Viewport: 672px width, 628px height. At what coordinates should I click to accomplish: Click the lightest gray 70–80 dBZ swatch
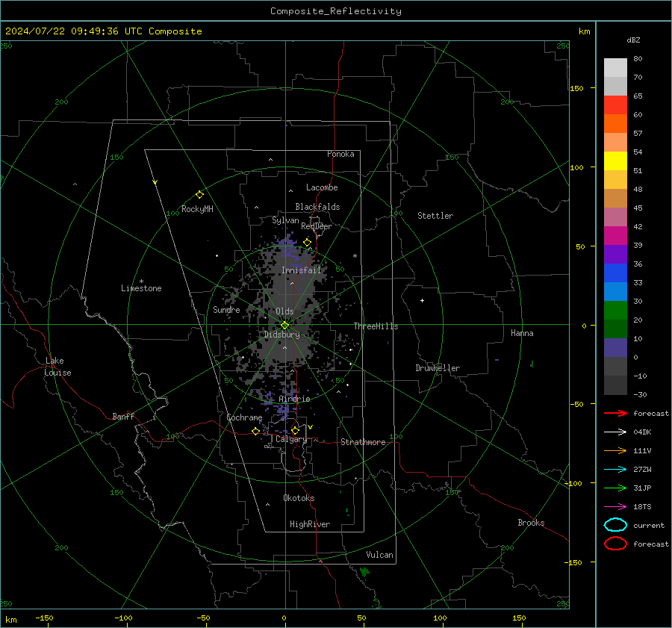[615, 68]
